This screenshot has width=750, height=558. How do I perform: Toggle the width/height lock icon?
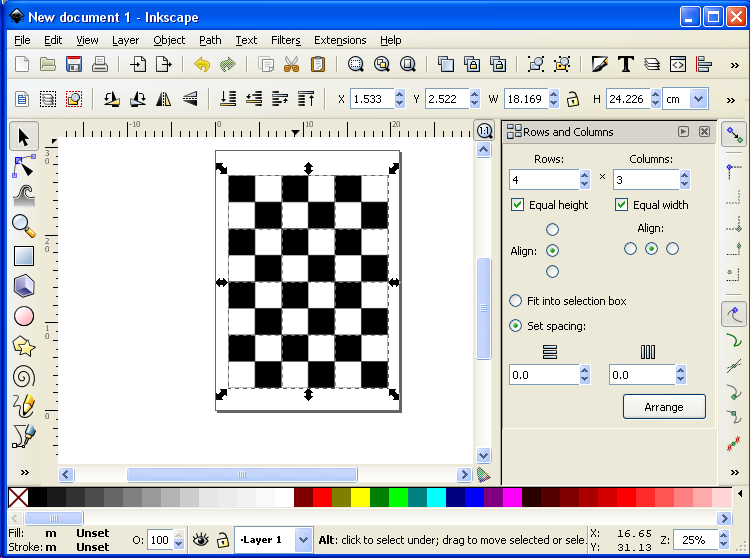click(573, 99)
